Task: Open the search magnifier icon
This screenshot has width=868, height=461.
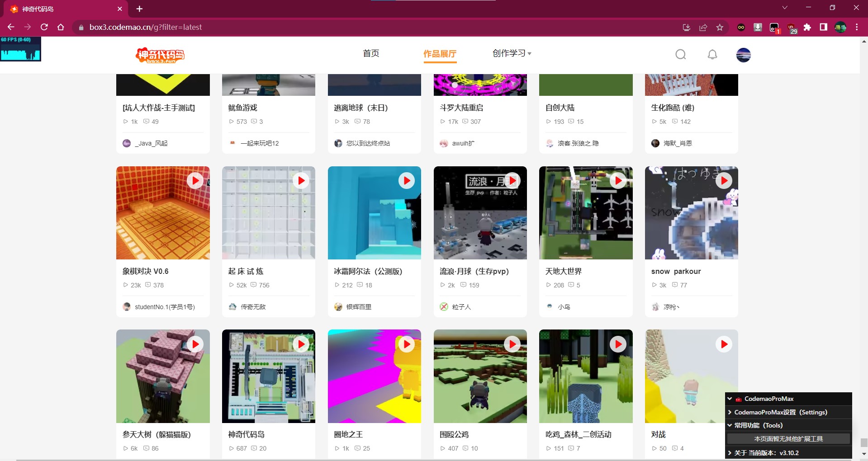Action: [x=680, y=55]
